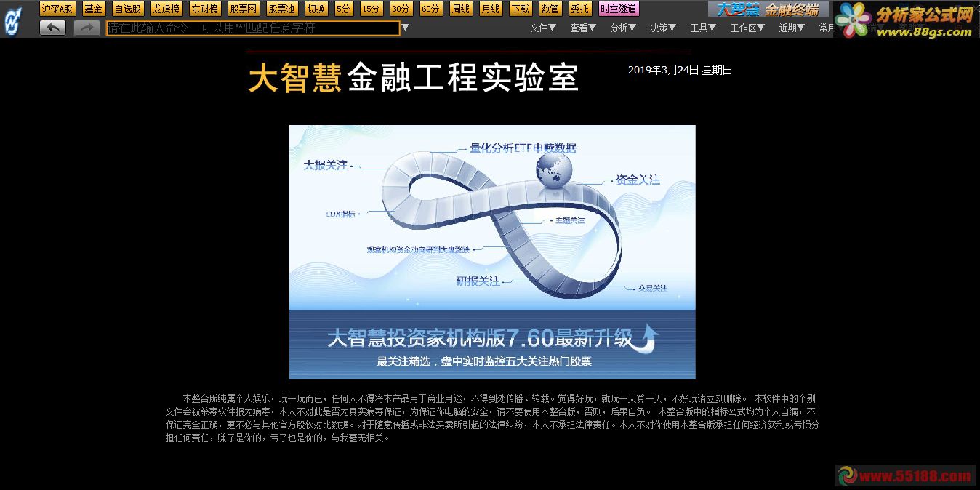This screenshot has width=980, height=490.
Task: Select the 自选股 watchlist button
Action: pyautogui.click(x=128, y=9)
